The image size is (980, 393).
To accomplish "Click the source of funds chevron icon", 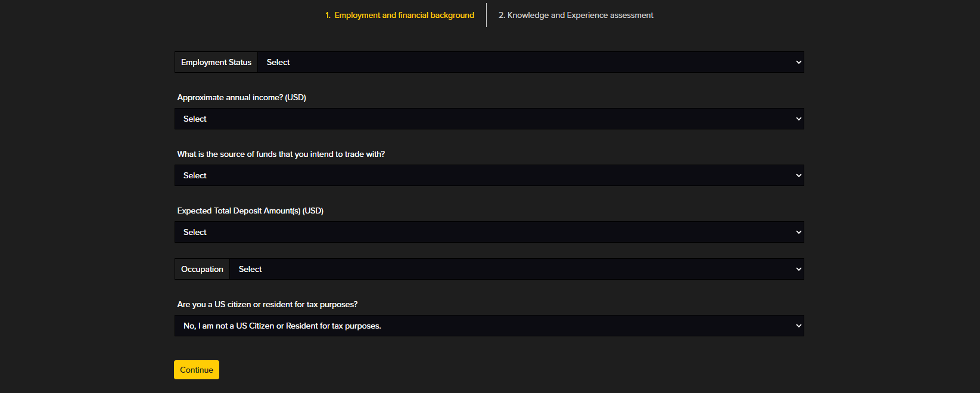I will click(798, 175).
